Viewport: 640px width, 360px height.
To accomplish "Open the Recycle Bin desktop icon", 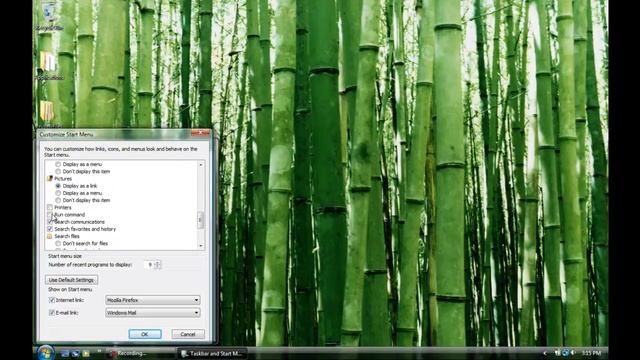I will click(x=49, y=16).
